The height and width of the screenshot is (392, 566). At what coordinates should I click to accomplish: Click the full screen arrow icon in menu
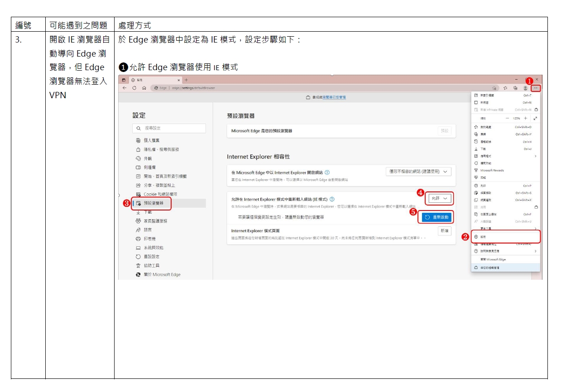click(x=535, y=118)
